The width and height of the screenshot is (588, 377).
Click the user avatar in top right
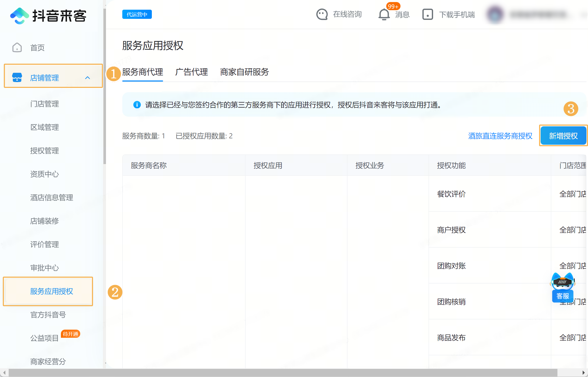click(495, 15)
